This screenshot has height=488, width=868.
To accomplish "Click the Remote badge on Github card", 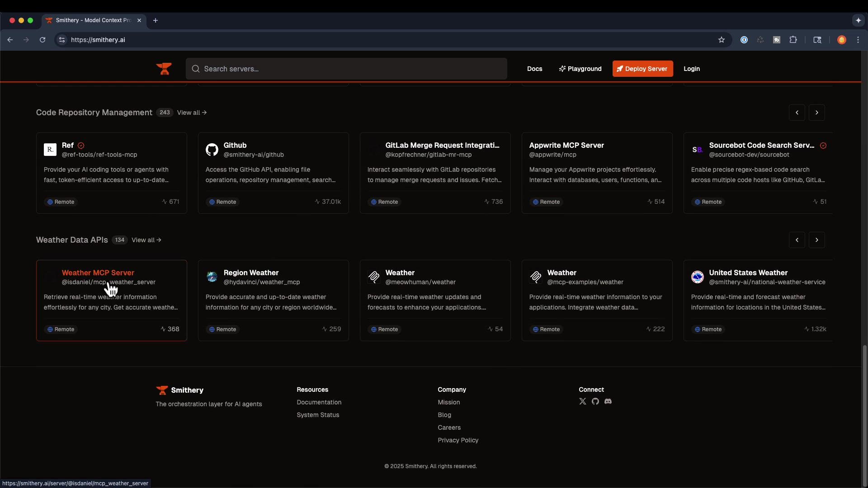I will point(222,202).
